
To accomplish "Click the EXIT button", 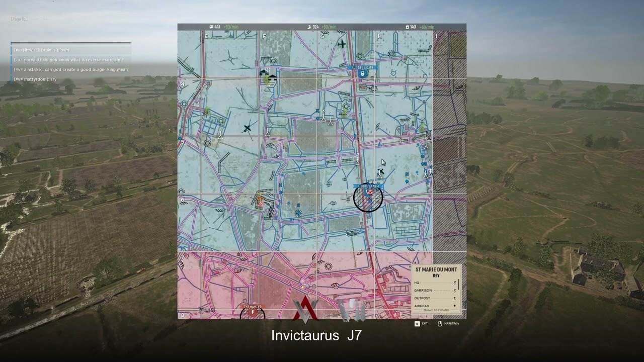I will pyautogui.click(x=421, y=323).
